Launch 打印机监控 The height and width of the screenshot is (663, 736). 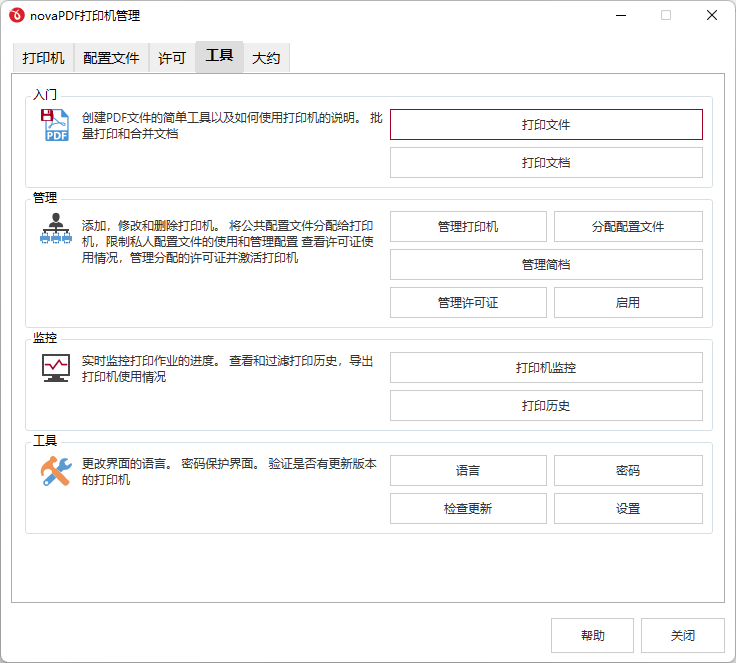coord(546,367)
